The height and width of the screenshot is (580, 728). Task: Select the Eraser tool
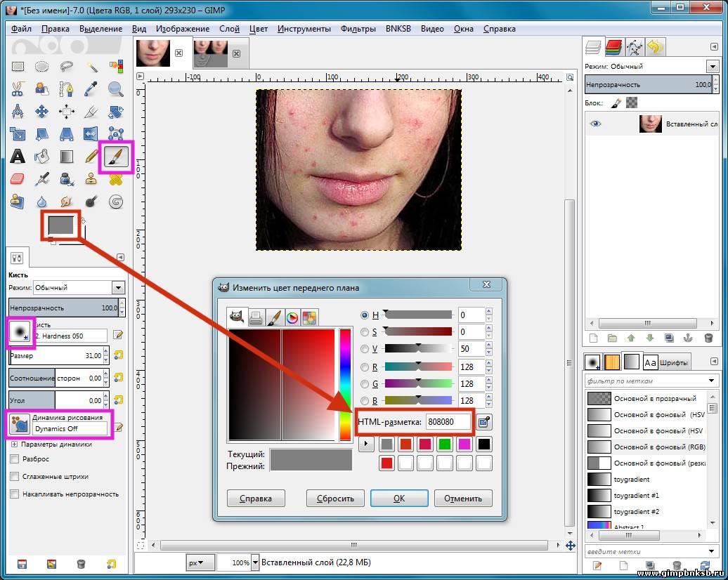tap(18, 179)
